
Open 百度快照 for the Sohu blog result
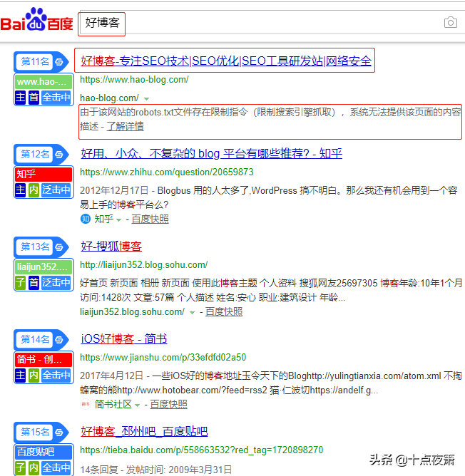tap(224, 311)
